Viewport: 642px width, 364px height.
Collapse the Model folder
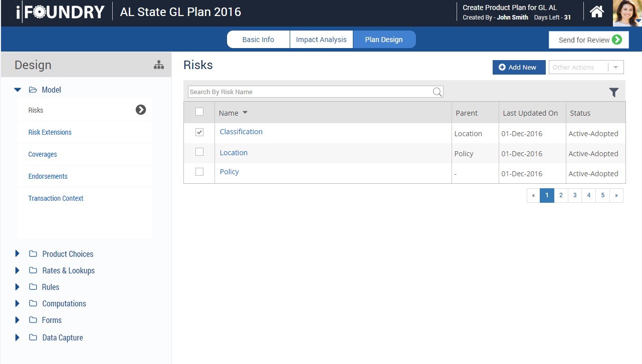18,90
